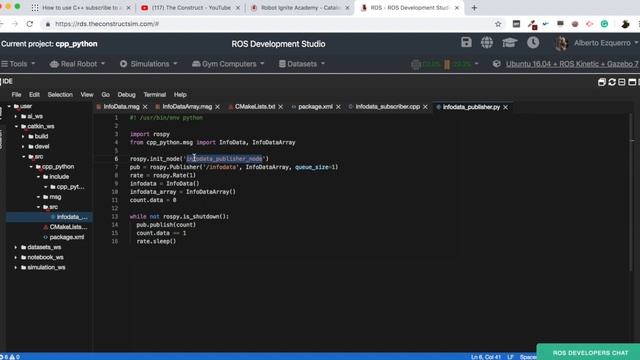
Task: Expand the devel folder
Action: point(23,147)
